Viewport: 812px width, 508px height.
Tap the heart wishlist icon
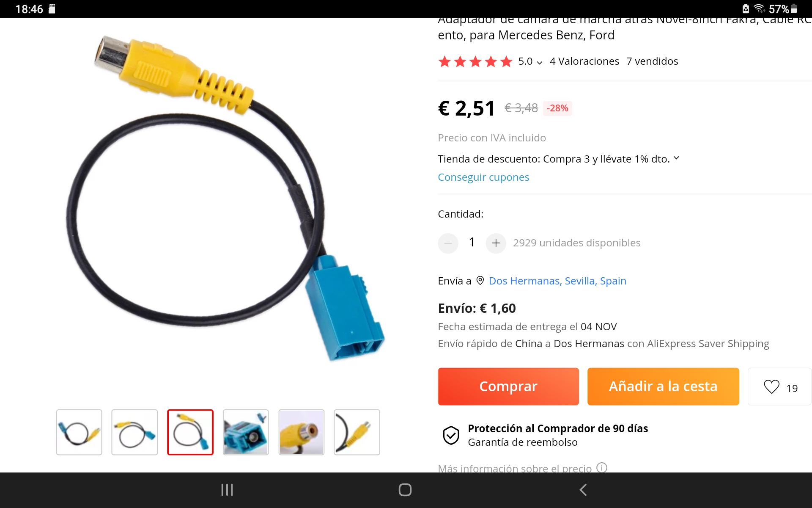tap(771, 387)
